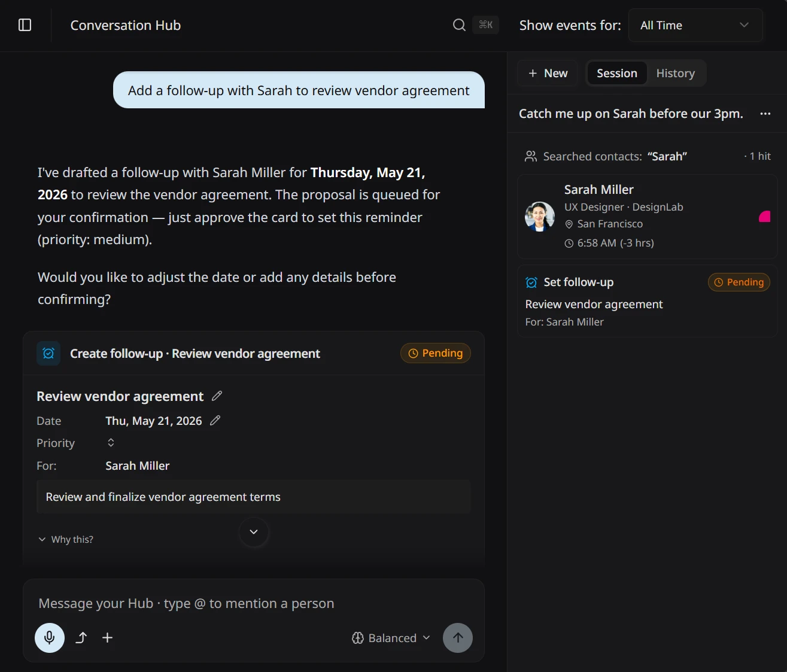Edit the Review vendor agreement title with the pencil
Viewport: 787px width, 672px height.
[217, 396]
